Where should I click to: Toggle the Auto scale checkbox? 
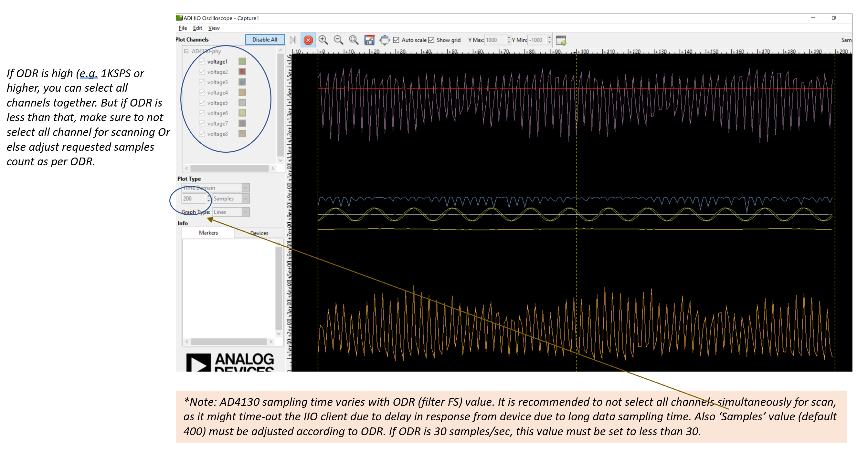tap(396, 40)
